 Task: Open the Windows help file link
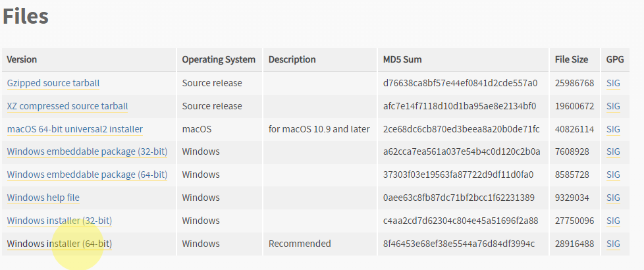(x=43, y=198)
